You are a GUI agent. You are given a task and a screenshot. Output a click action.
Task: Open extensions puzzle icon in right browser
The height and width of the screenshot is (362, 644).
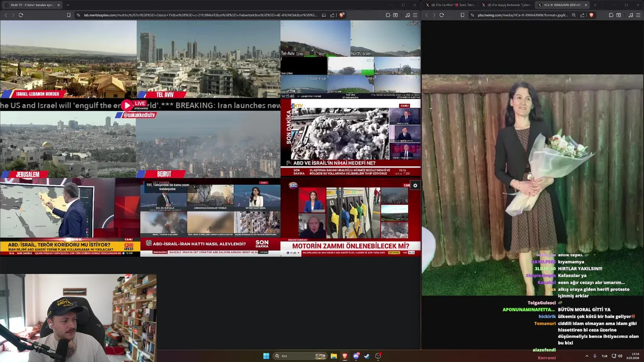pyautogui.click(x=611, y=15)
